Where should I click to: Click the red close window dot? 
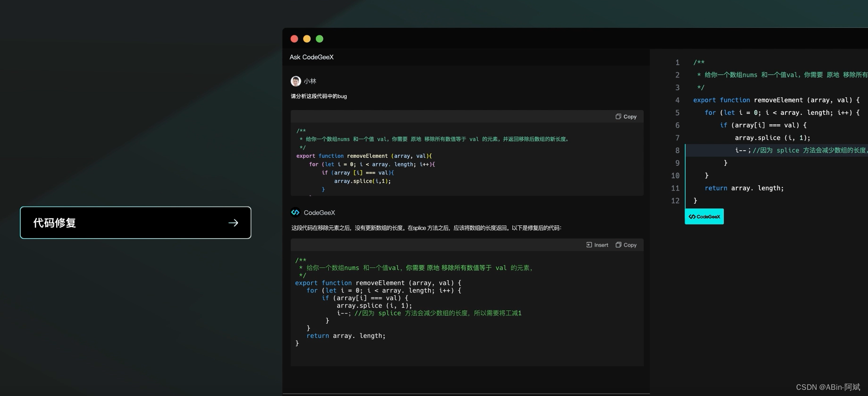coord(294,39)
